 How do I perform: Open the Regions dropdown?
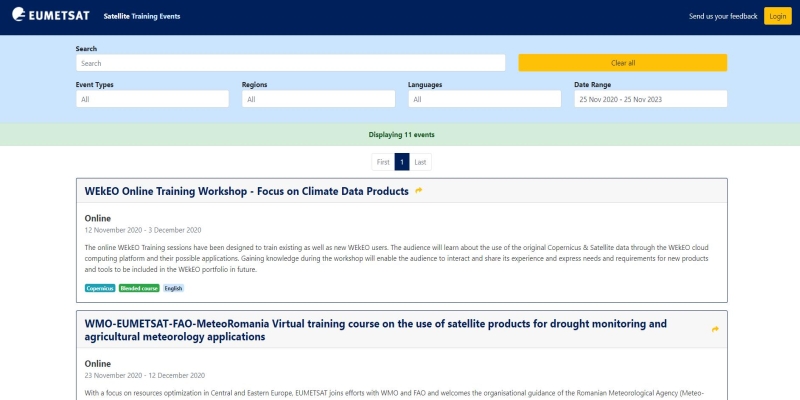pos(318,99)
